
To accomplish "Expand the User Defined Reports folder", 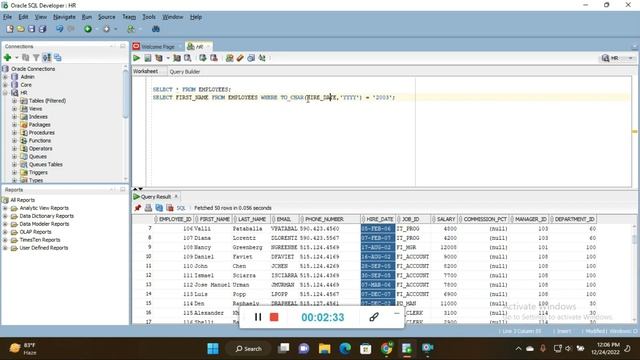I will tap(5, 248).
